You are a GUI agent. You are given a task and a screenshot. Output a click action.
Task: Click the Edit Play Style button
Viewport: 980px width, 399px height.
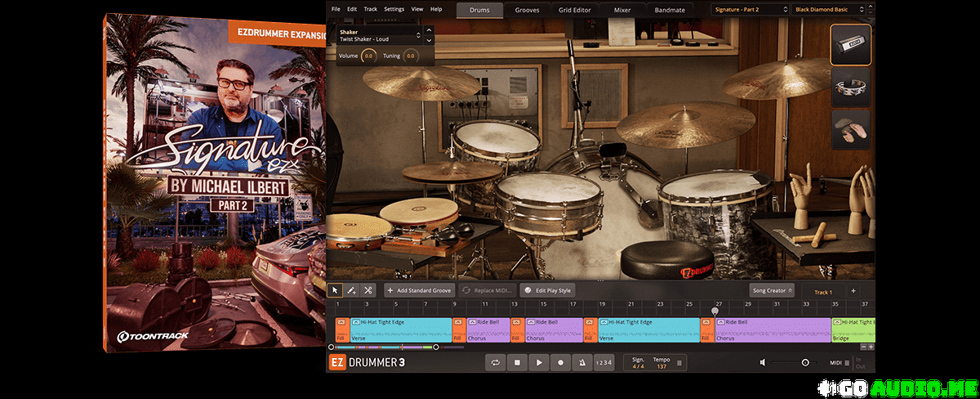point(548,290)
